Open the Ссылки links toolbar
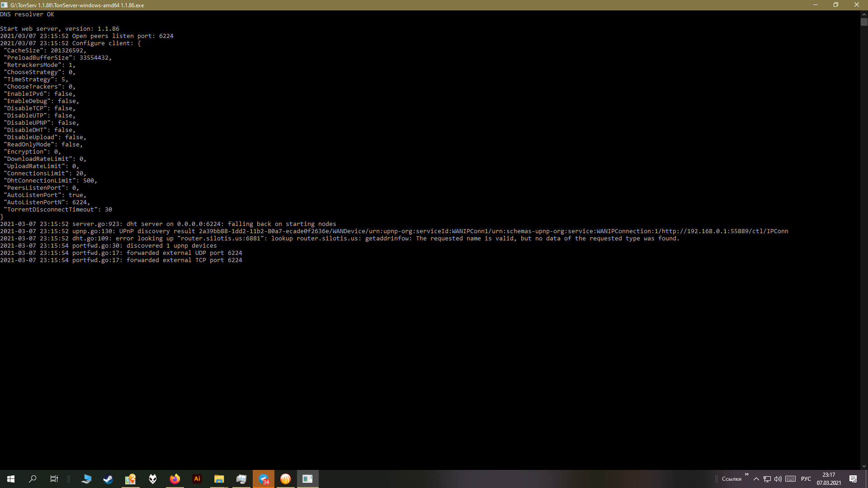 (731, 479)
